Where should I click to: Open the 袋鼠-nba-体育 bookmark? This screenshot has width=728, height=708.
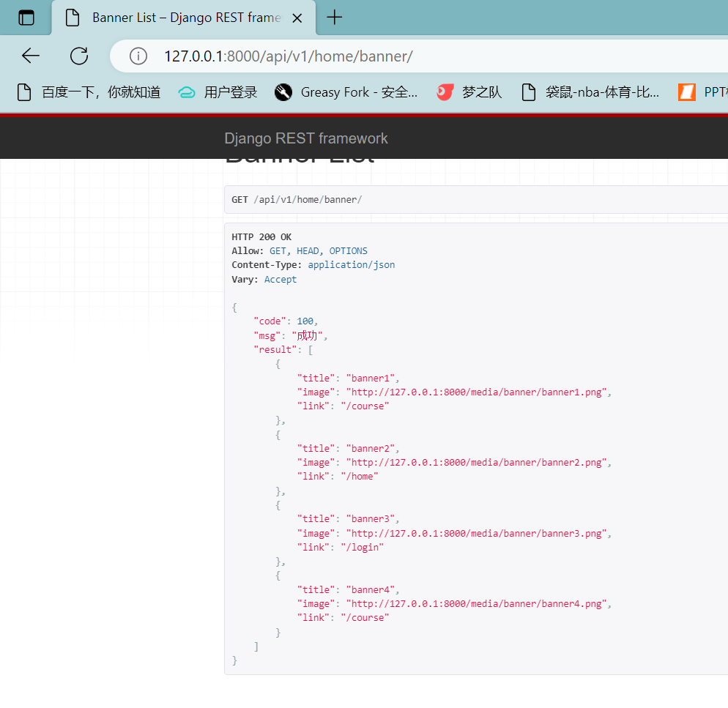[590, 92]
